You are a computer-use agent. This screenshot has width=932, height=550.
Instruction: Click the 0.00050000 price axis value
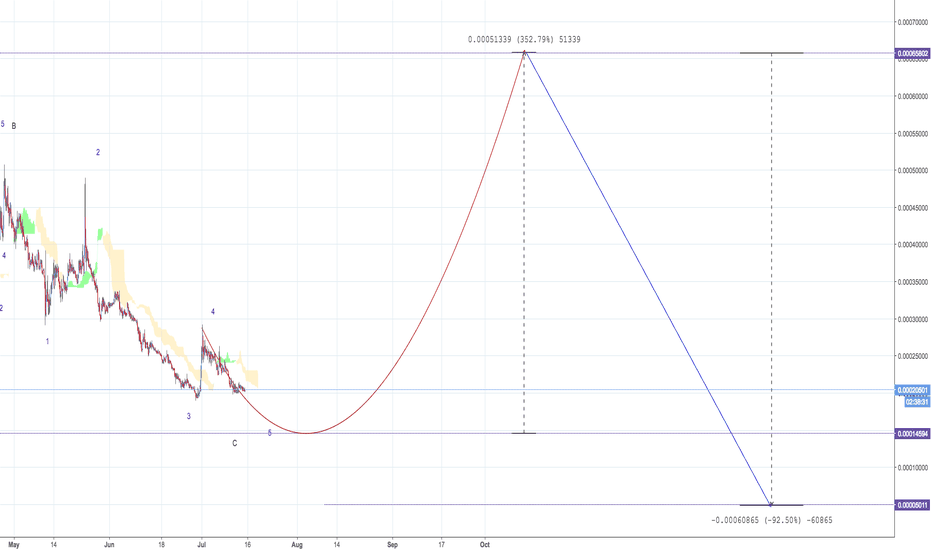click(912, 171)
